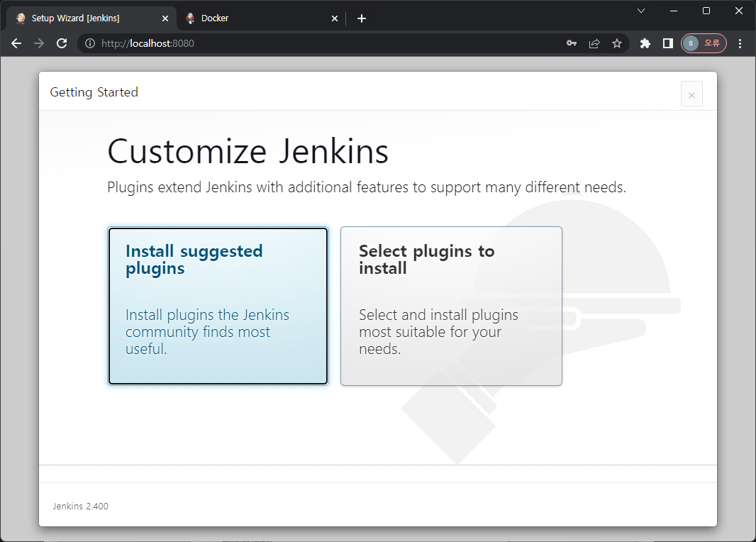Minimize the browser window
756x542 pixels.
(674, 11)
